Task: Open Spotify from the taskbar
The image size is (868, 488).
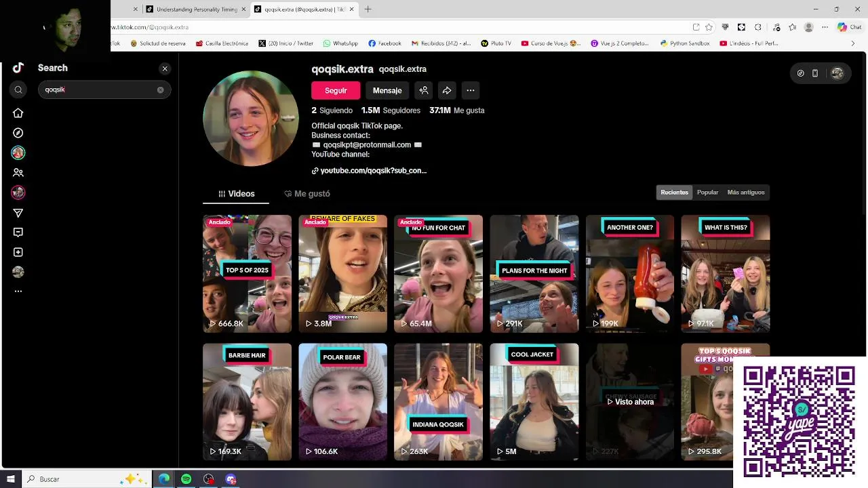Action: pos(186,479)
